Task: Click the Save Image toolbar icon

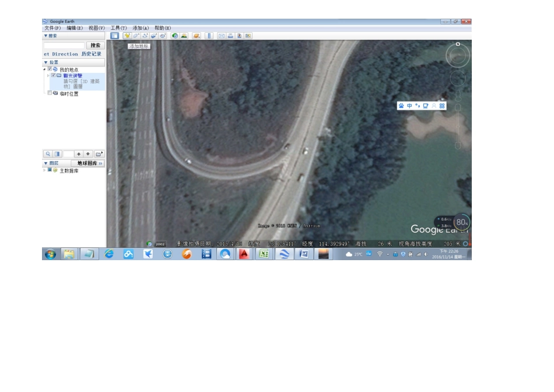Action: (x=239, y=36)
